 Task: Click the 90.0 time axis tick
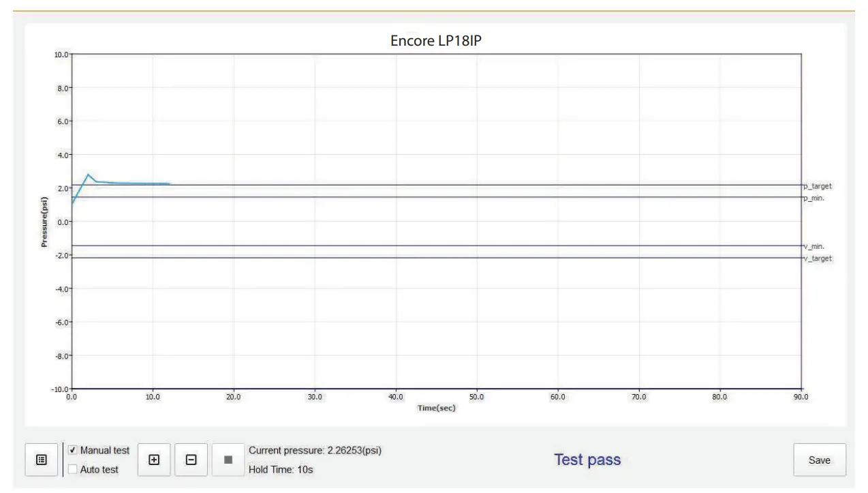coord(801,397)
